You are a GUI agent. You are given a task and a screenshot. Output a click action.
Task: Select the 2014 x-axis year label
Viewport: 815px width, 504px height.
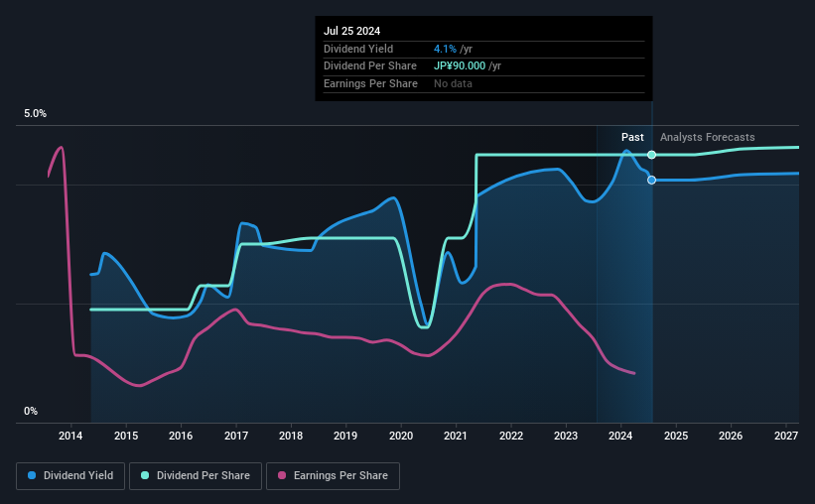(x=70, y=436)
